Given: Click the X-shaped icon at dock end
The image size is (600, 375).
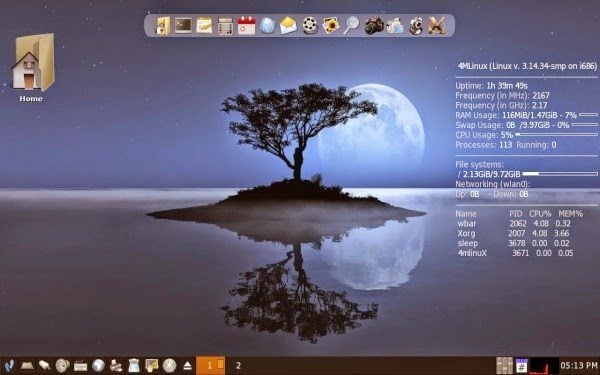Looking at the screenshot, I should (437, 26).
